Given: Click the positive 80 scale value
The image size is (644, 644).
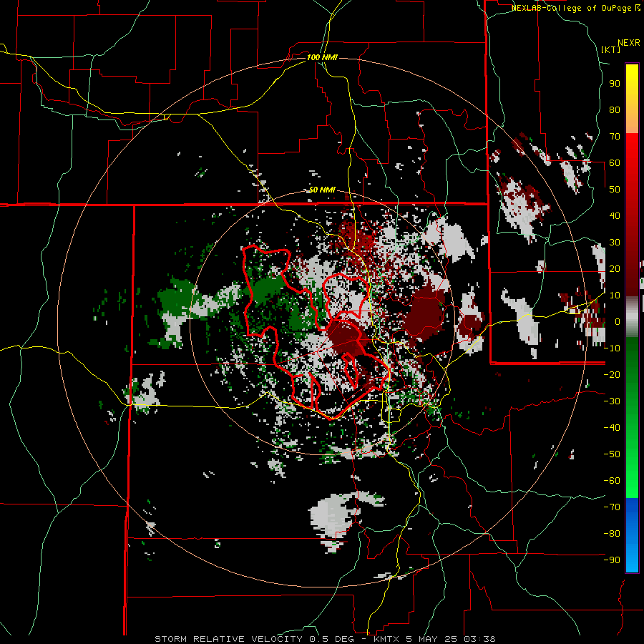Looking at the screenshot, I should coord(615,109).
